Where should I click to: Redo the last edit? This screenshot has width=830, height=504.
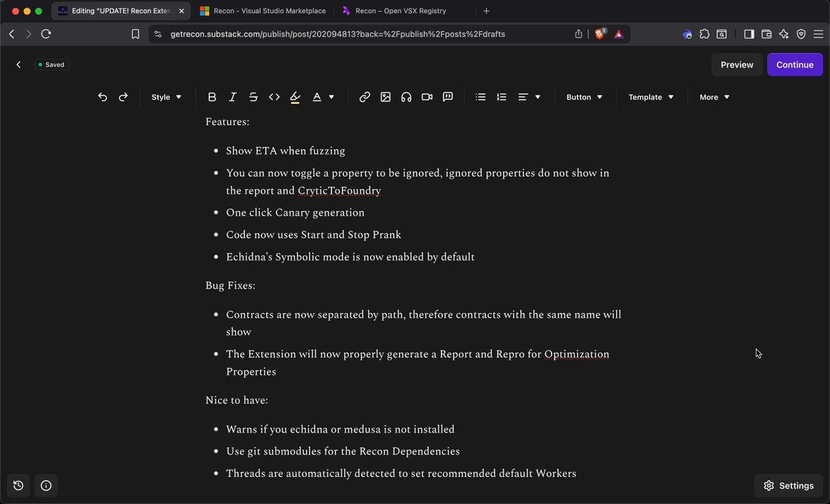123,97
